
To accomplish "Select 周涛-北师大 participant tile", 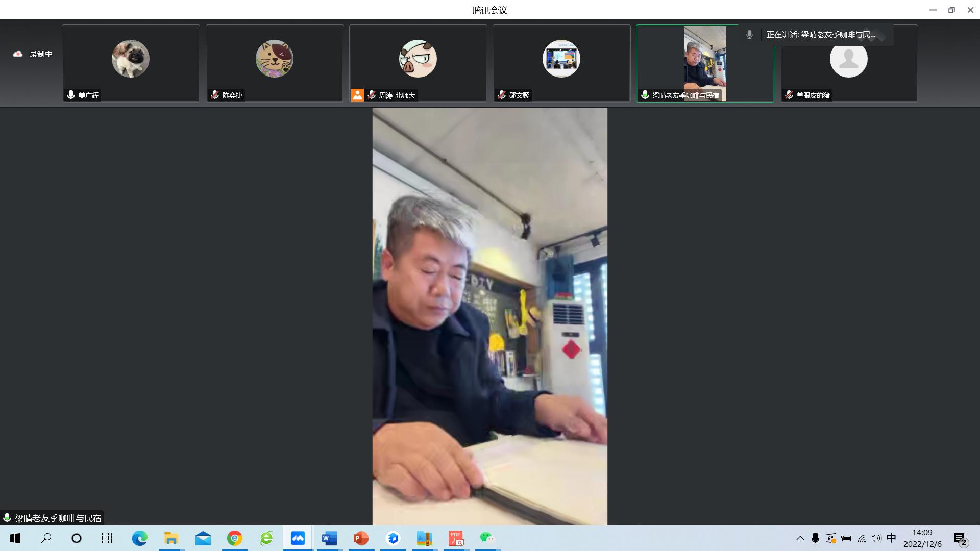I will pos(418,63).
